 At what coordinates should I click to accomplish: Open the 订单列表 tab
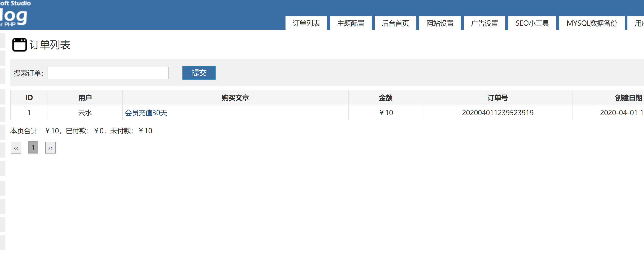(306, 23)
